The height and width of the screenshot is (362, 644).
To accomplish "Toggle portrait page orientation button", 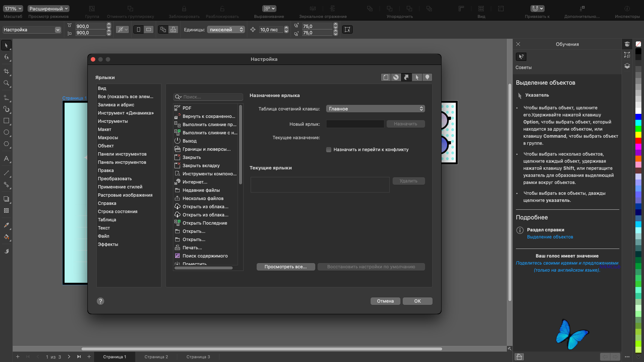I will click(139, 29).
